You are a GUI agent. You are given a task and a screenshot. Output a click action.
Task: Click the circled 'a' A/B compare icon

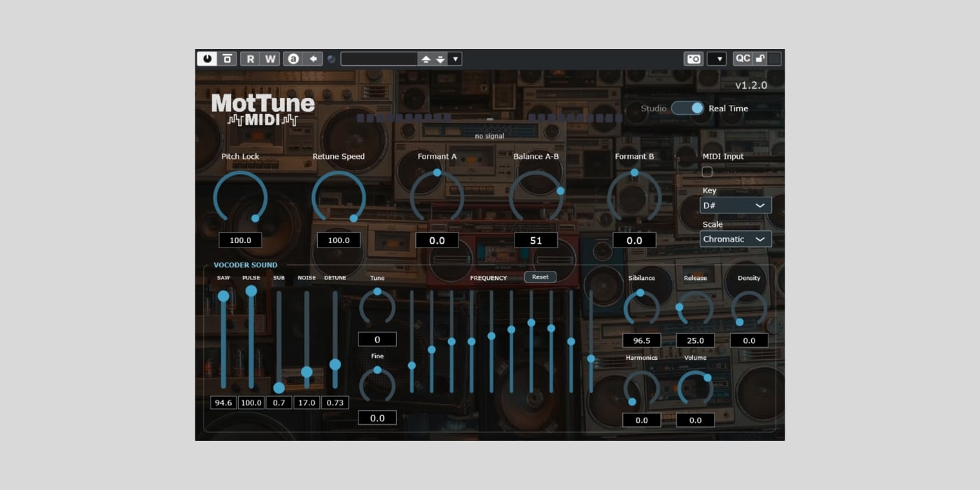[x=293, y=59]
